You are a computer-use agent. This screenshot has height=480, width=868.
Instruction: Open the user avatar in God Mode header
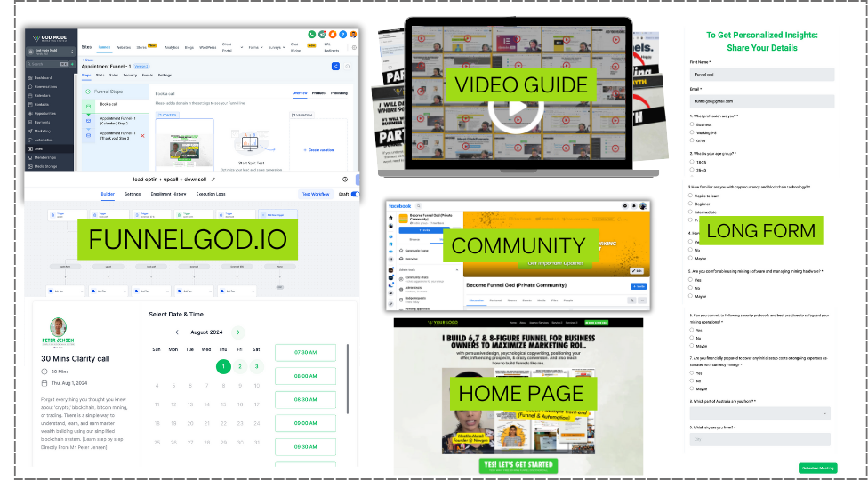click(x=353, y=35)
